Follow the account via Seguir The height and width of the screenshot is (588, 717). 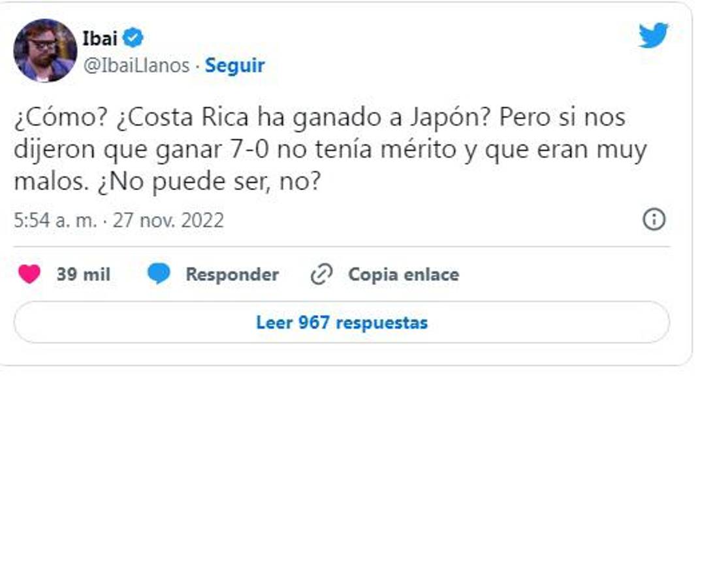235,65
